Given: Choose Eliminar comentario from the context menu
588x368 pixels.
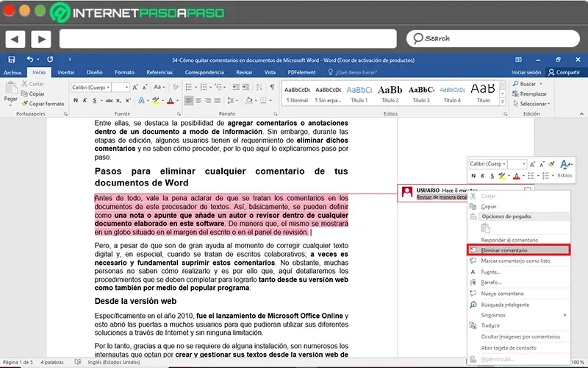Looking at the screenshot, I should point(503,250).
